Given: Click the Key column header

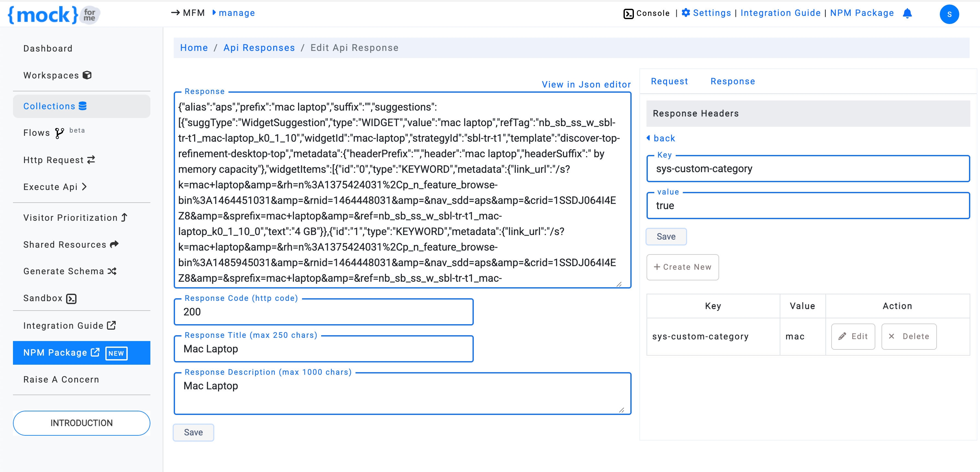Looking at the screenshot, I should [x=713, y=306].
